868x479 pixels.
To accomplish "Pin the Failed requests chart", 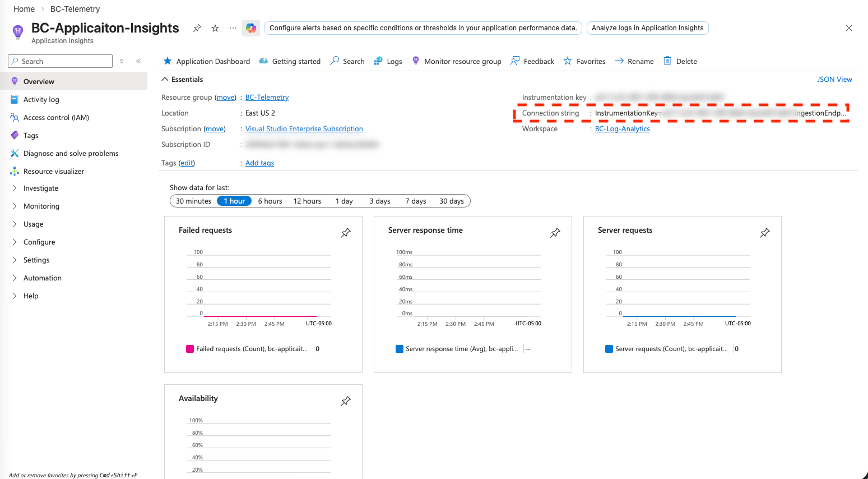I will tap(346, 233).
